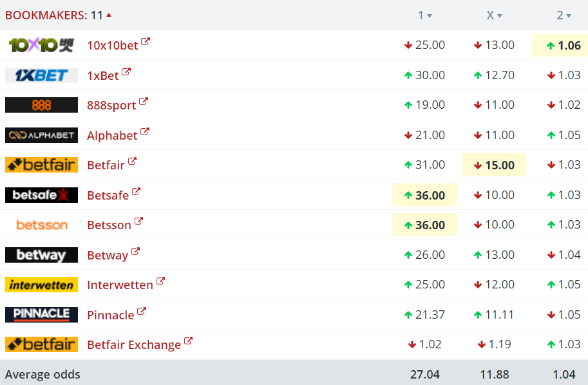Select highlighted 15.00 draw odds at Betfair
This screenshot has width=588, height=385.
coord(494,165)
